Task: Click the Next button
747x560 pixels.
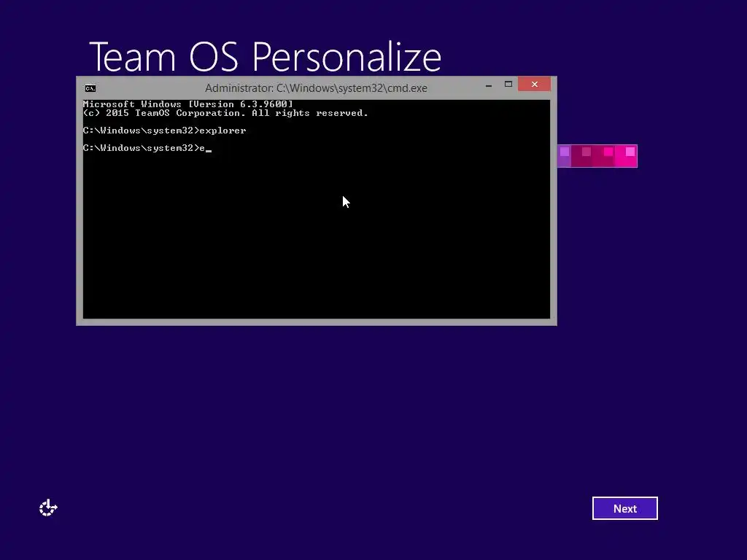Action: [x=624, y=508]
